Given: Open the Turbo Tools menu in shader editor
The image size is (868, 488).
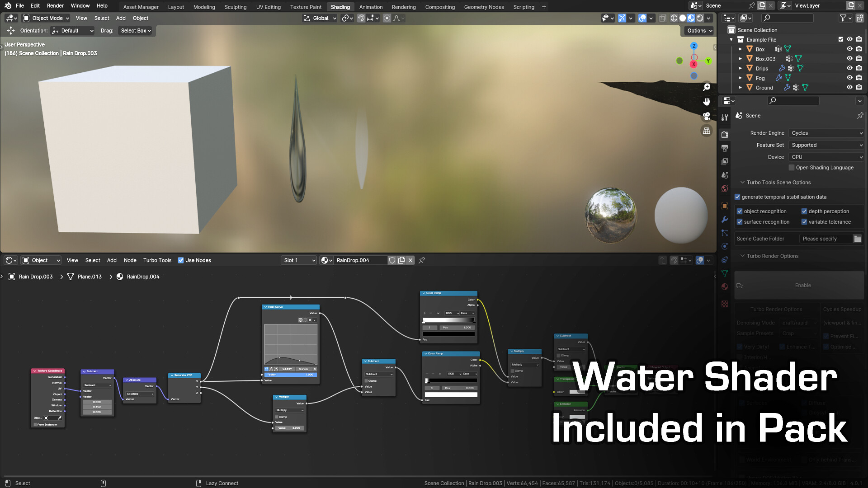Looking at the screenshot, I should (157, 260).
